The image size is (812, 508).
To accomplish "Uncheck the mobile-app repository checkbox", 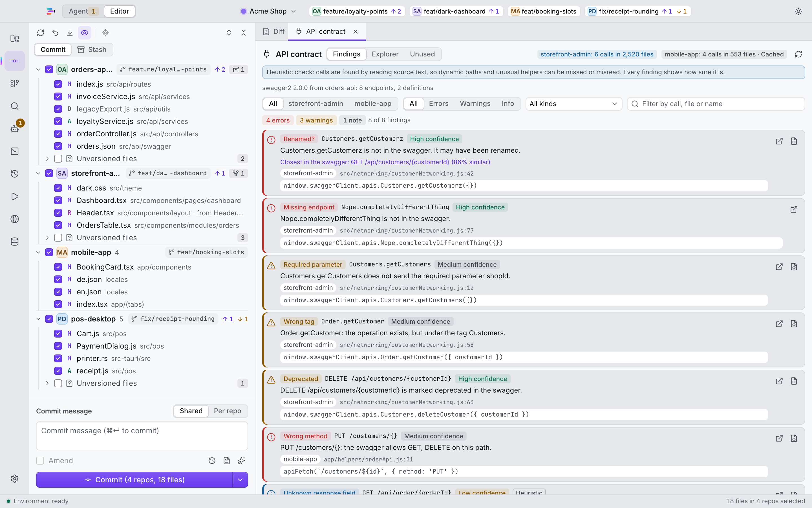I will (49, 252).
